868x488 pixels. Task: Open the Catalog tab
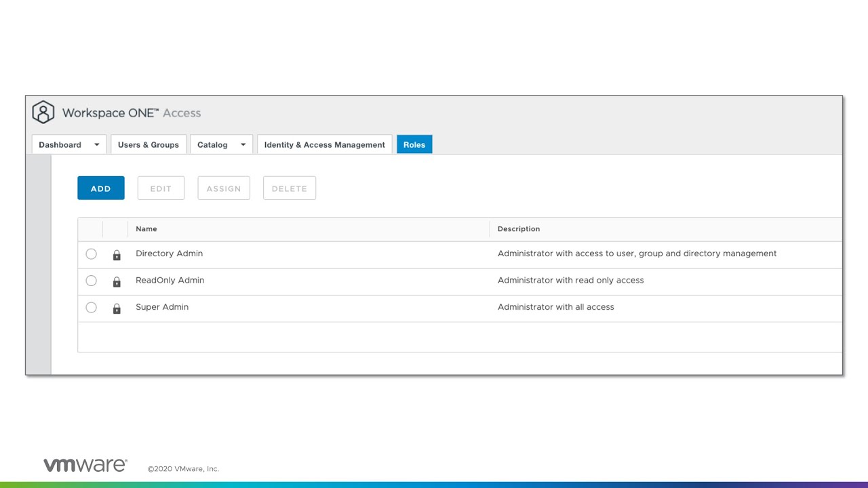[221, 144]
